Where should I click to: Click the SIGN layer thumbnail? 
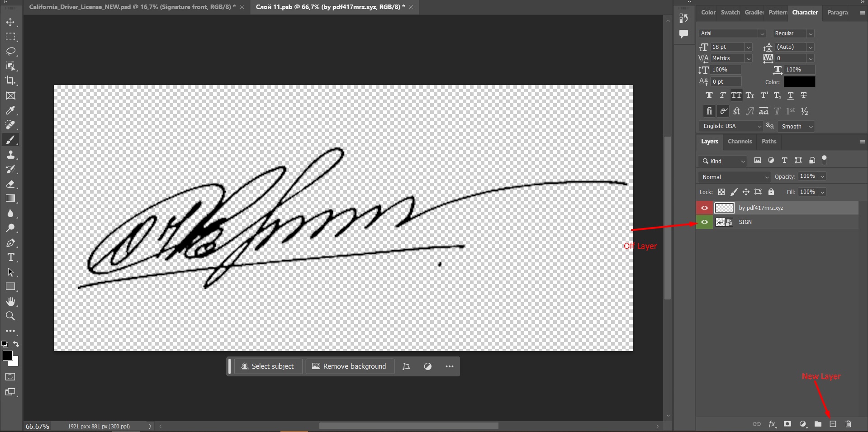pyautogui.click(x=721, y=222)
